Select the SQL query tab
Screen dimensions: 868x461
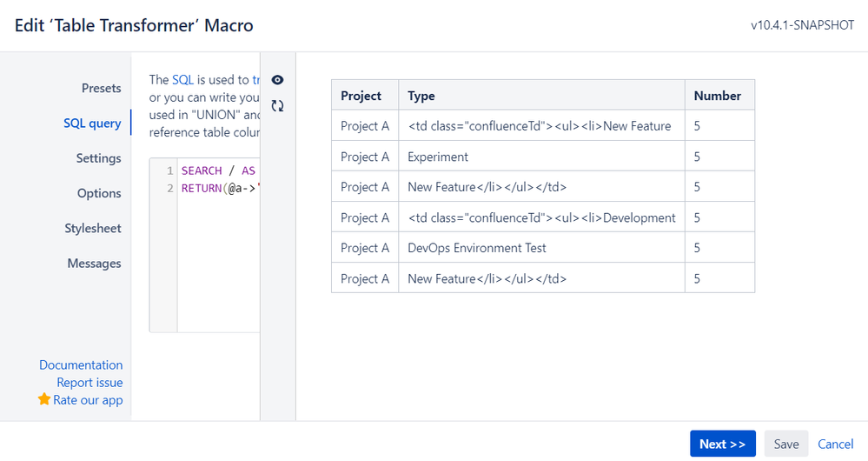click(92, 123)
